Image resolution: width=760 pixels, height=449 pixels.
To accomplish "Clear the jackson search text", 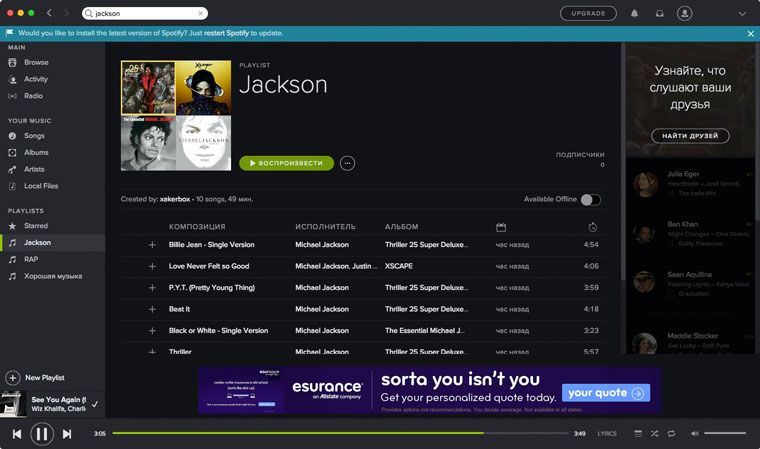I will coord(201,14).
